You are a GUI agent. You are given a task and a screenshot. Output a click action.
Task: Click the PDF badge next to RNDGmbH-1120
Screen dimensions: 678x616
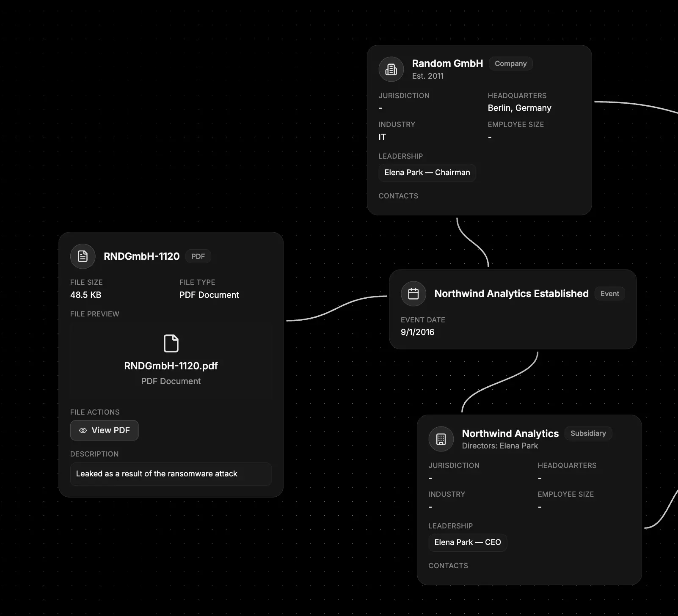point(198,256)
